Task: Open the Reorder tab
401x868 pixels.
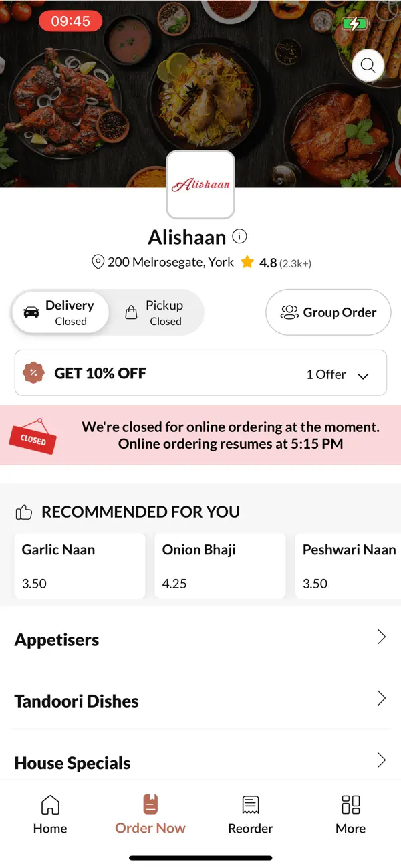Action: click(x=251, y=814)
